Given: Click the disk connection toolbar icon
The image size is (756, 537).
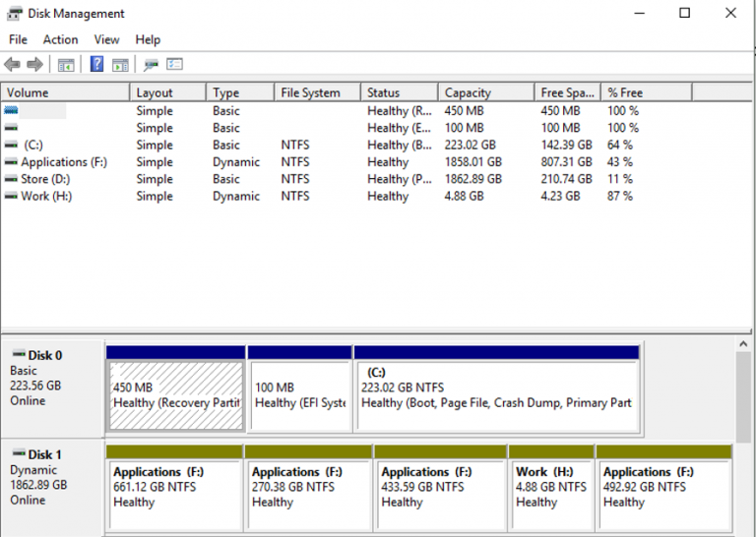Looking at the screenshot, I should pos(151,65).
